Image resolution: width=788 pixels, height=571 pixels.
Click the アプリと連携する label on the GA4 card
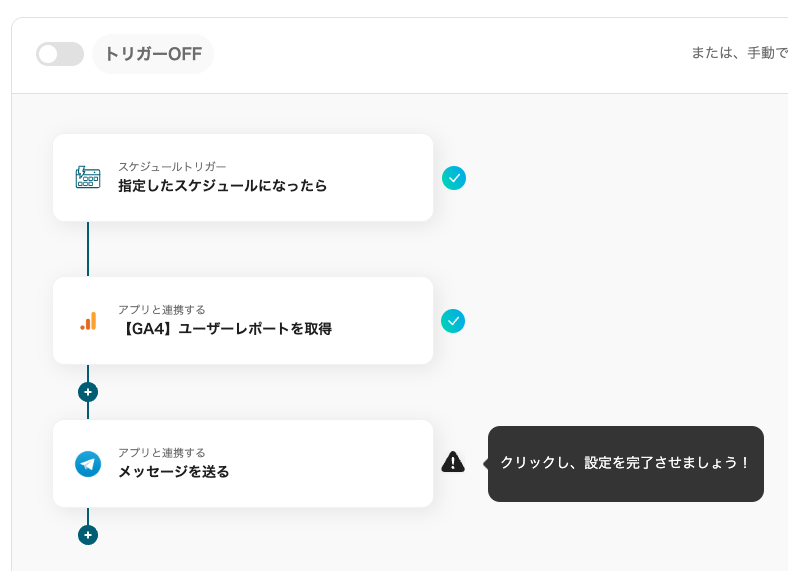pyautogui.click(x=161, y=309)
